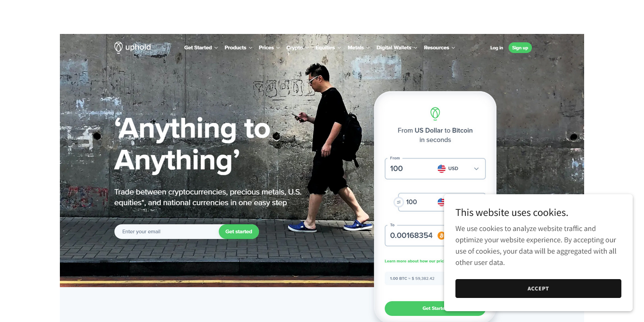Accept the cookies notice
The image size is (644, 322).
click(538, 289)
